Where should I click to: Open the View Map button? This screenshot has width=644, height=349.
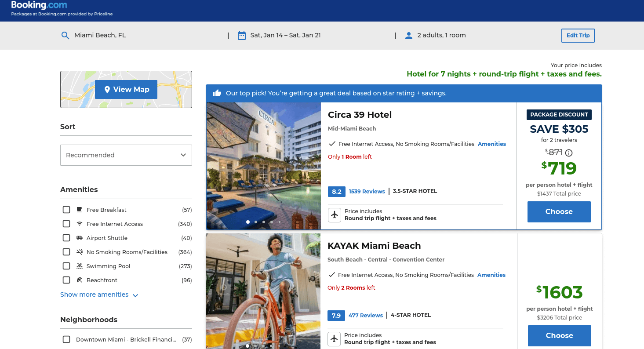tap(126, 90)
